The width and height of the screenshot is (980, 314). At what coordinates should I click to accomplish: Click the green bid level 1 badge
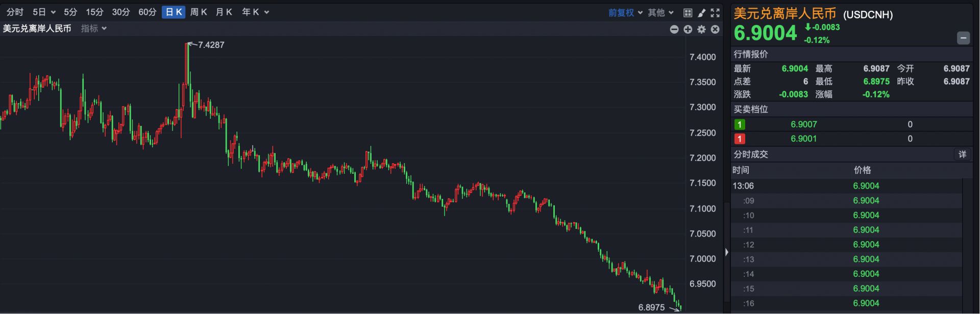point(740,124)
